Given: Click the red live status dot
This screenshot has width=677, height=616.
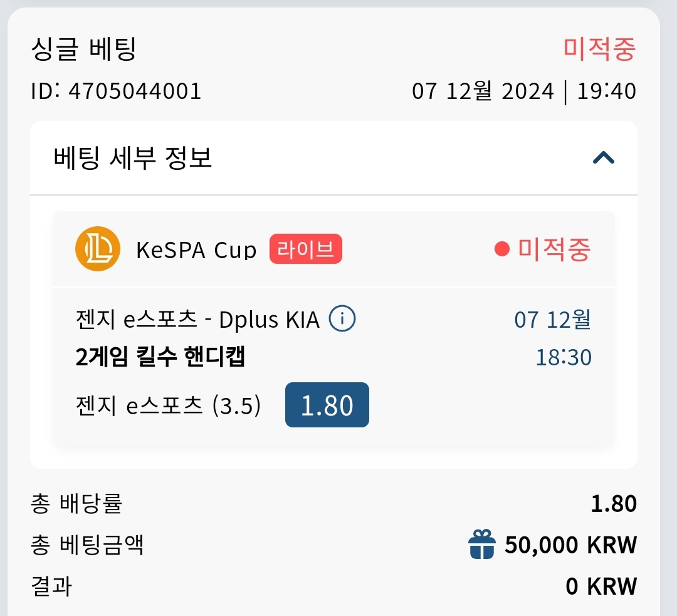Looking at the screenshot, I should pos(501,249).
